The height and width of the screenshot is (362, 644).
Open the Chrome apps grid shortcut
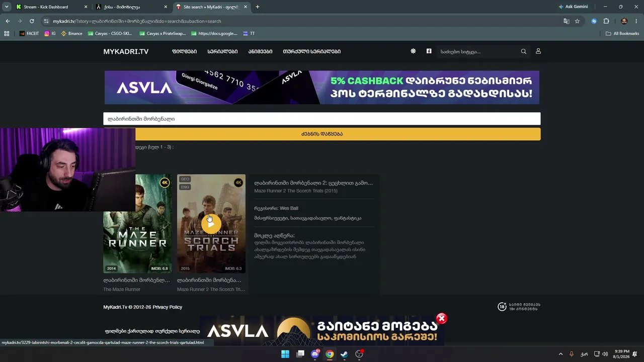[7, 34]
